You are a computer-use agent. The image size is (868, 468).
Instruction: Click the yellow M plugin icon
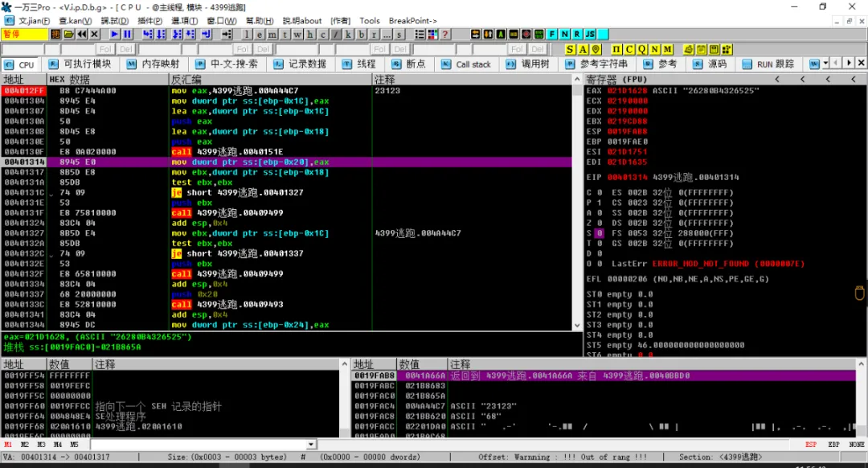pyautogui.click(x=668, y=49)
